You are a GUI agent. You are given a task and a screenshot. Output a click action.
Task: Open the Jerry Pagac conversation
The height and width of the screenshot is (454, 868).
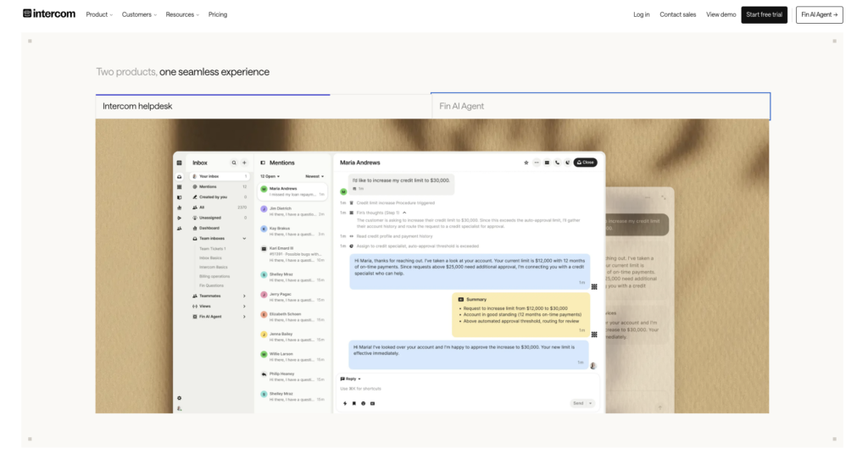coord(292,297)
